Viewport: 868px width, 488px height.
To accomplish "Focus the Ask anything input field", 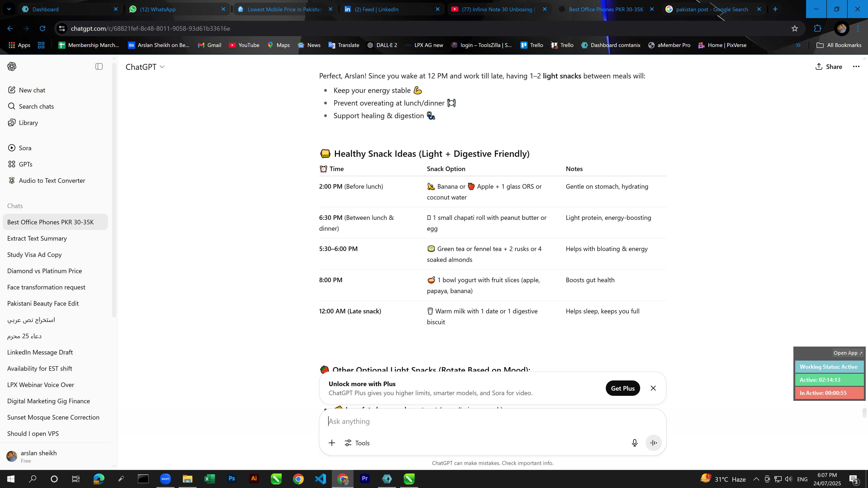I will 479,421.
